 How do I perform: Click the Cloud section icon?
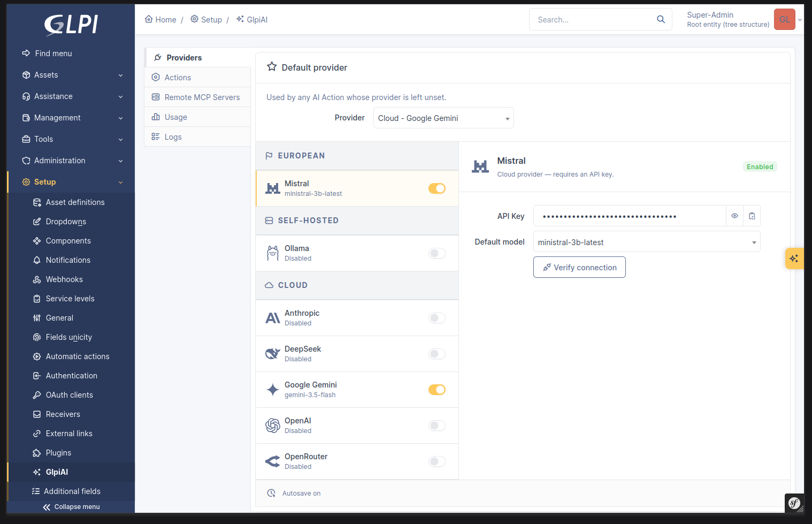click(269, 285)
